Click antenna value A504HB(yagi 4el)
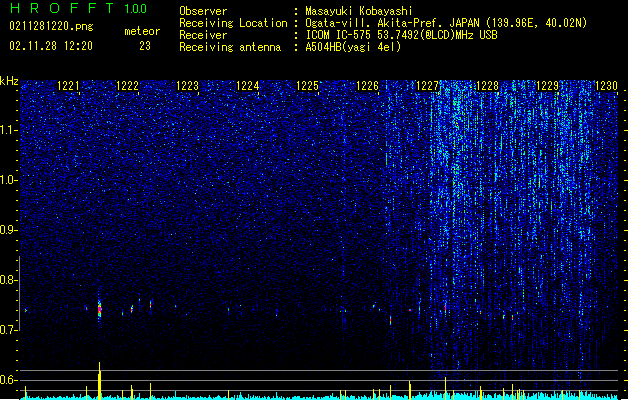The image size is (629, 400). point(353,47)
